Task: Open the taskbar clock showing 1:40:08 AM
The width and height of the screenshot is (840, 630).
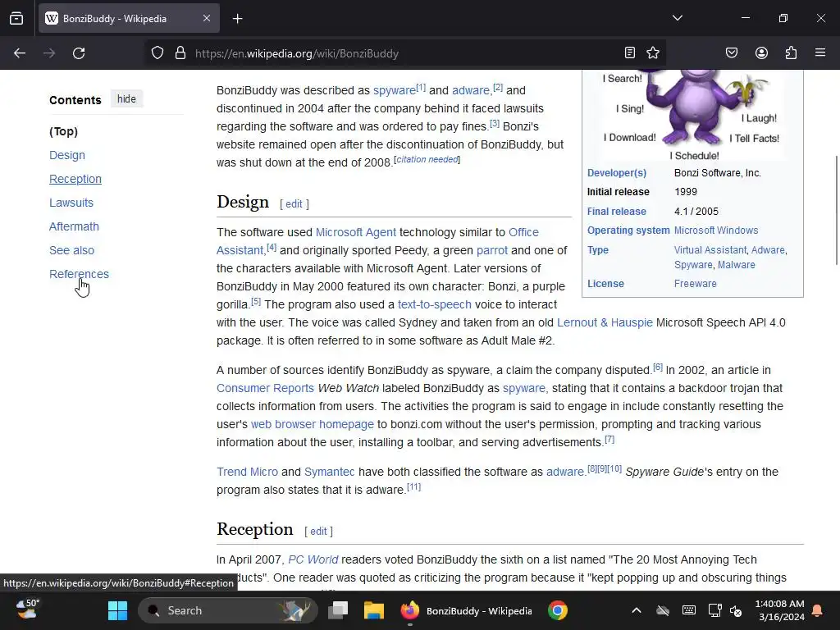Action: [780, 610]
